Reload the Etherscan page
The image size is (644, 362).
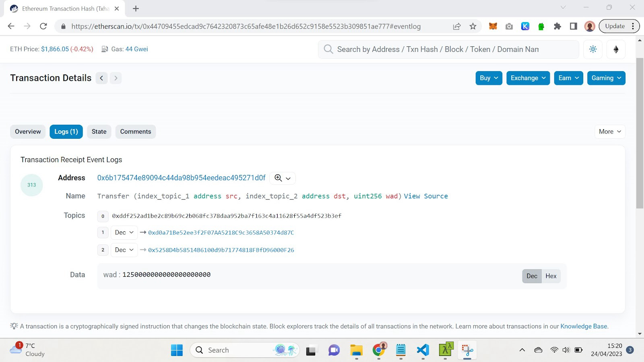click(43, 26)
